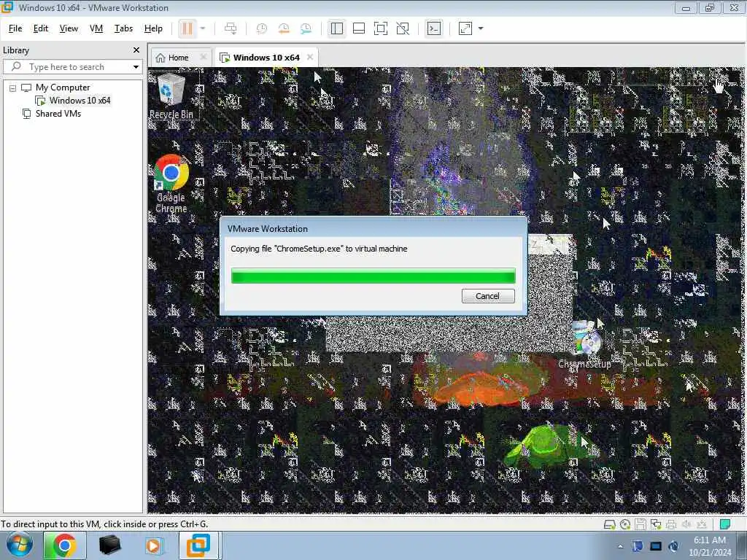747x560 pixels.
Task: Toggle the library sidebar view icon
Action: click(x=337, y=28)
